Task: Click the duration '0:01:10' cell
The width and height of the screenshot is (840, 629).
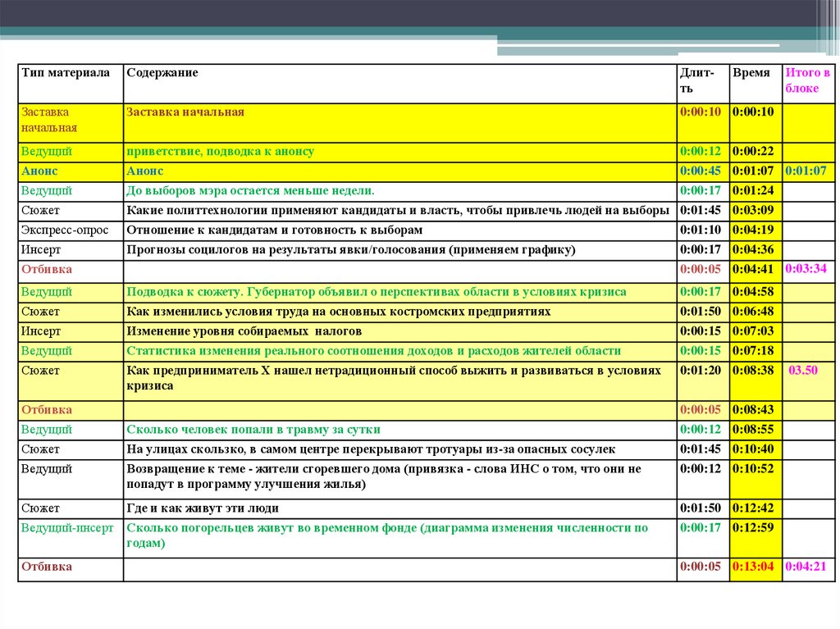Action: pos(701,230)
